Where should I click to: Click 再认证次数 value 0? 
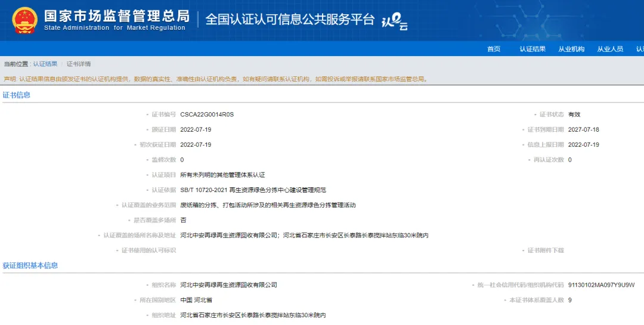pyautogui.click(x=569, y=160)
